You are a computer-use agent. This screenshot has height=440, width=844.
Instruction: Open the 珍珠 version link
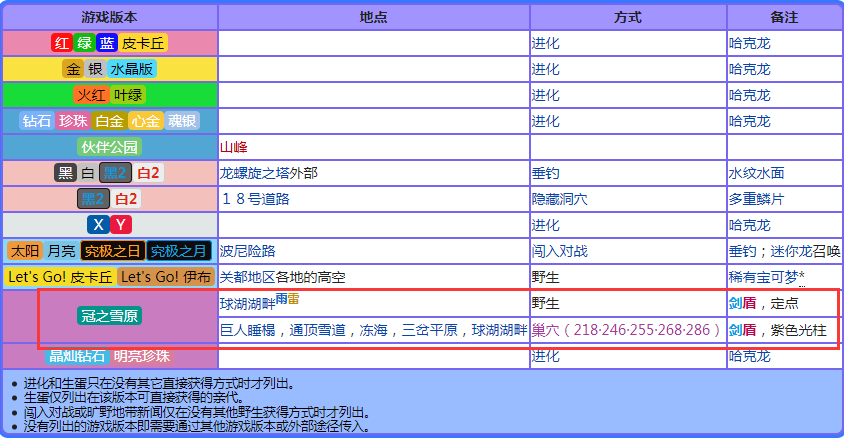pyautogui.click(x=73, y=121)
